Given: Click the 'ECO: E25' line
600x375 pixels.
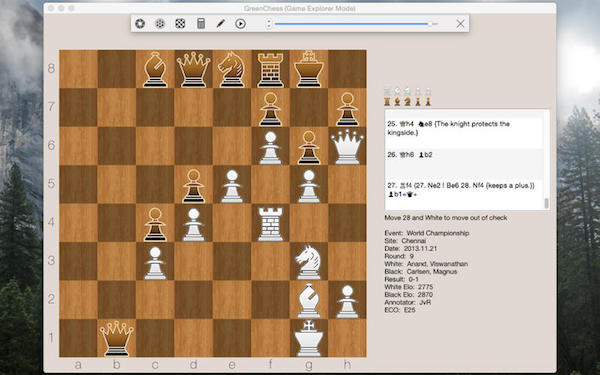Looking at the screenshot, I should click(400, 310).
